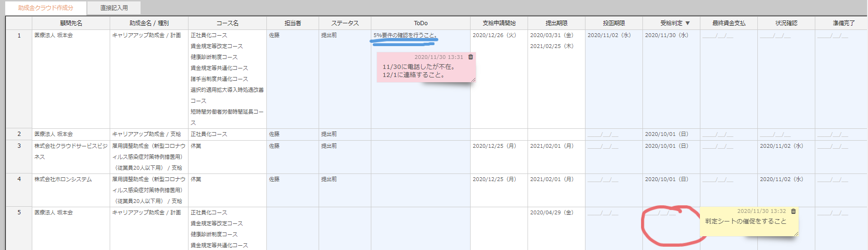Click yellow note text 判定シートの催促をすること
This screenshot has width=868, height=250.
click(x=745, y=221)
